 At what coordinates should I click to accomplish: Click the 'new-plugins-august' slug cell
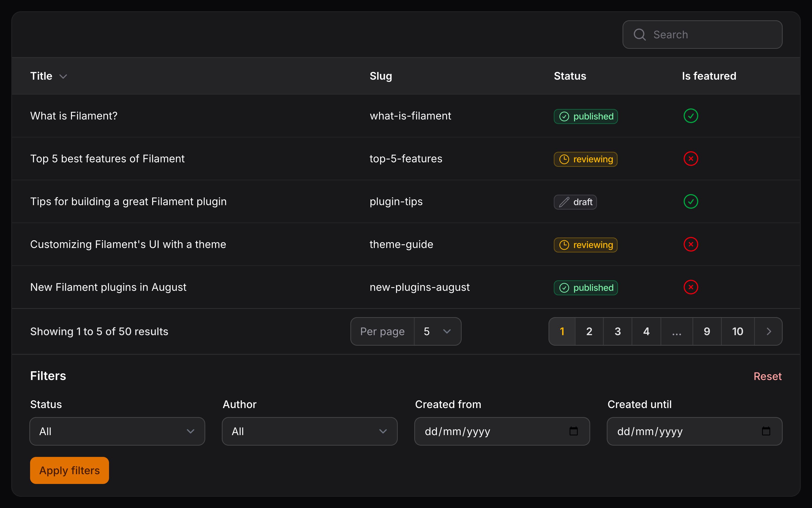pyautogui.click(x=420, y=287)
